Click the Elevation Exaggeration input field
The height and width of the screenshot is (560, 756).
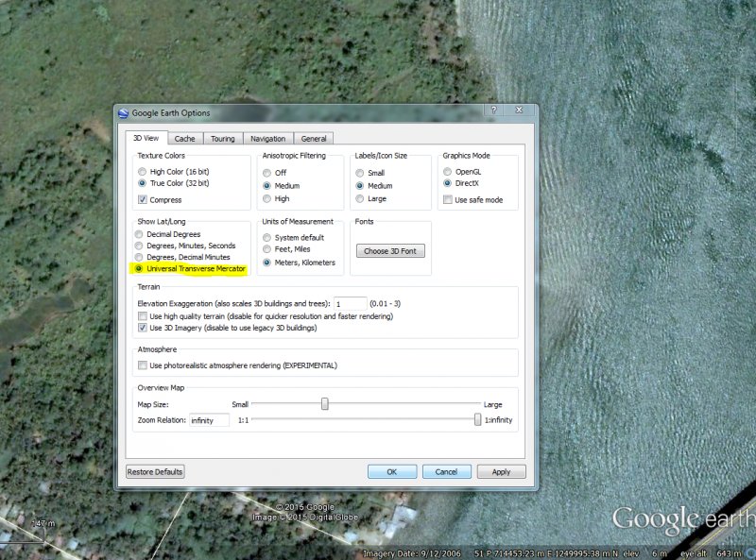350,304
